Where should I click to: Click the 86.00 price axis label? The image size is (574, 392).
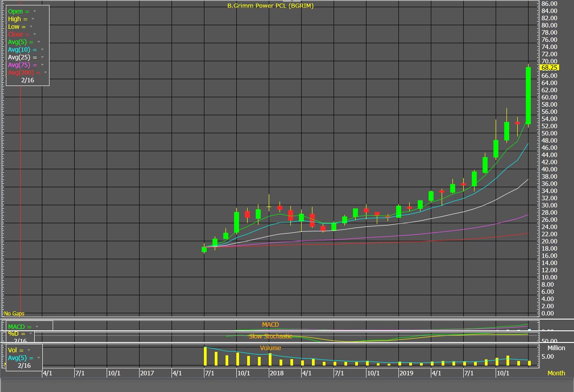click(x=549, y=4)
